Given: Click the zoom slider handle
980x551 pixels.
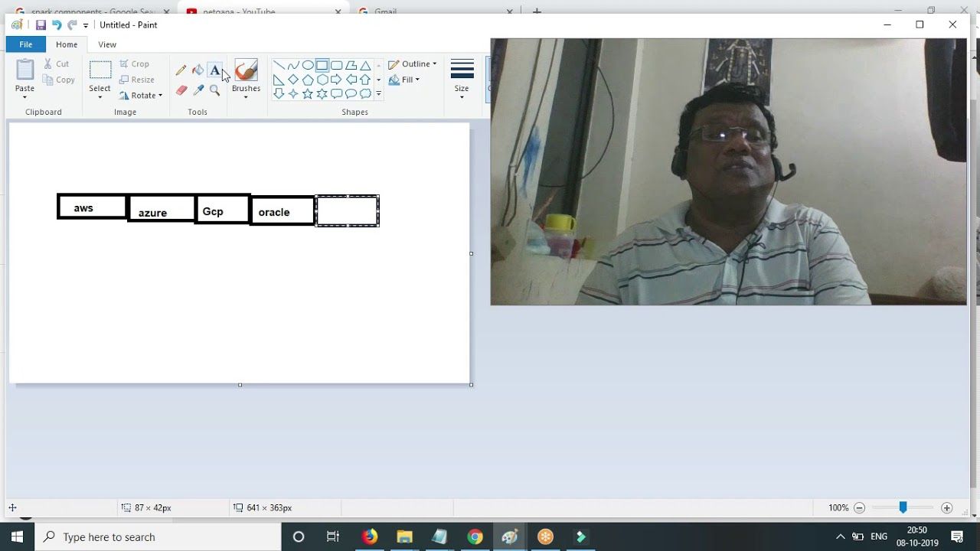Looking at the screenshot, I should coord(903,507).
